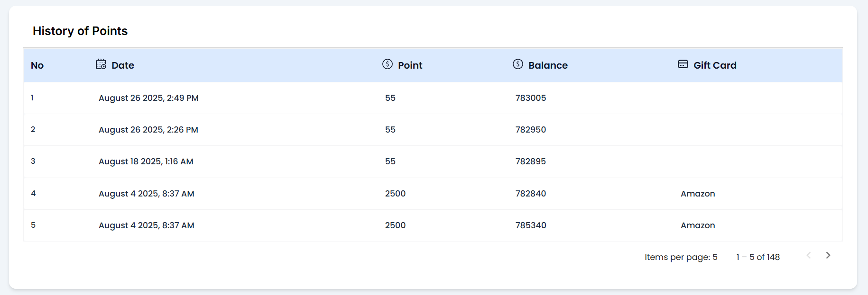
Task: Click the card icon beside Gift Card
Action: 683,64
